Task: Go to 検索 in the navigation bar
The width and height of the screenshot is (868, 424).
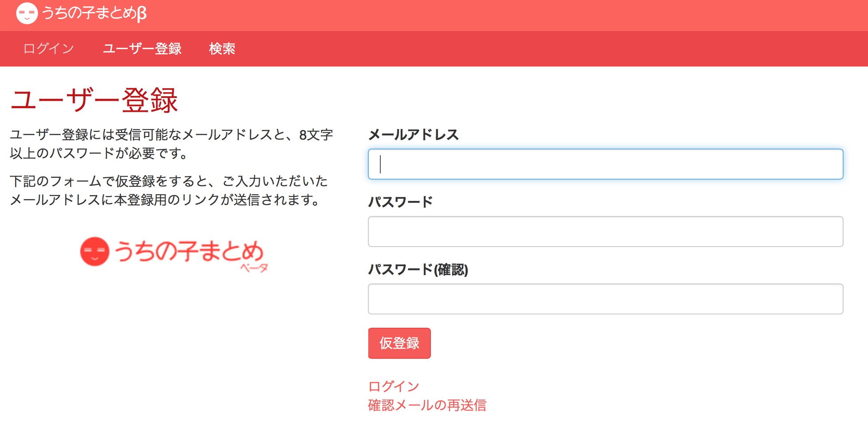Action: coord(222,48)
